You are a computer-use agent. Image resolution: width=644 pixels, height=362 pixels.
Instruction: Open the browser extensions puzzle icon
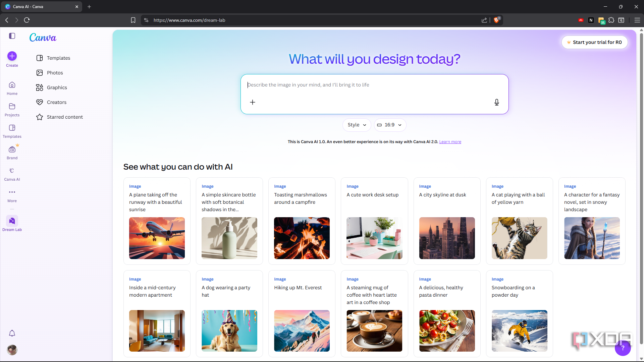click(x=611, y=20)
